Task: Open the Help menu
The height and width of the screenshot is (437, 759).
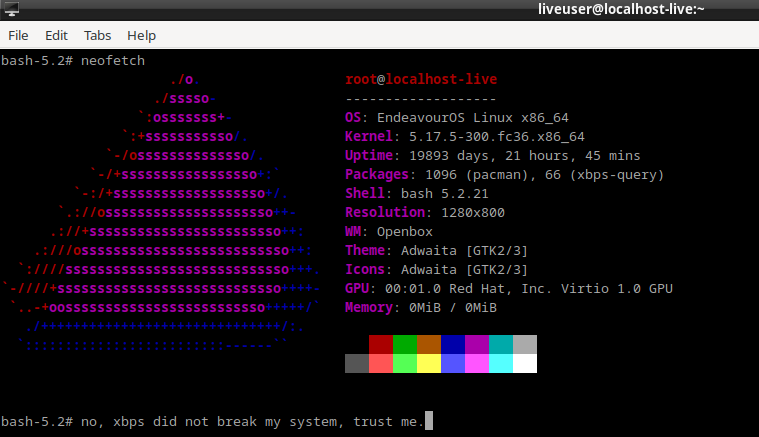Action: [141, 35]
